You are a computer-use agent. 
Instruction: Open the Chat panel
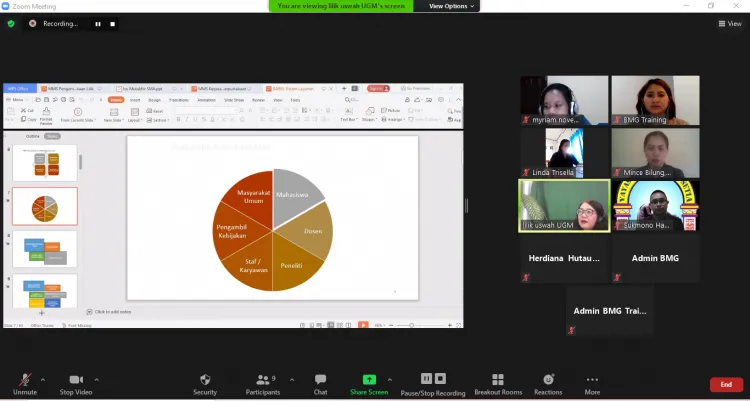pos(320,385)
